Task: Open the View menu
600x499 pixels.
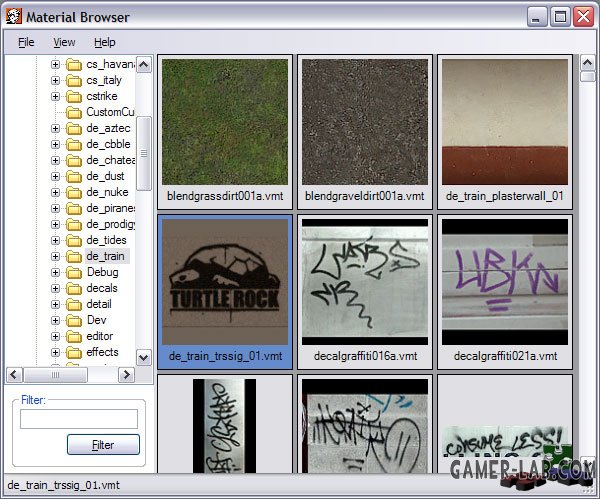Action: [x=64, y=42]
